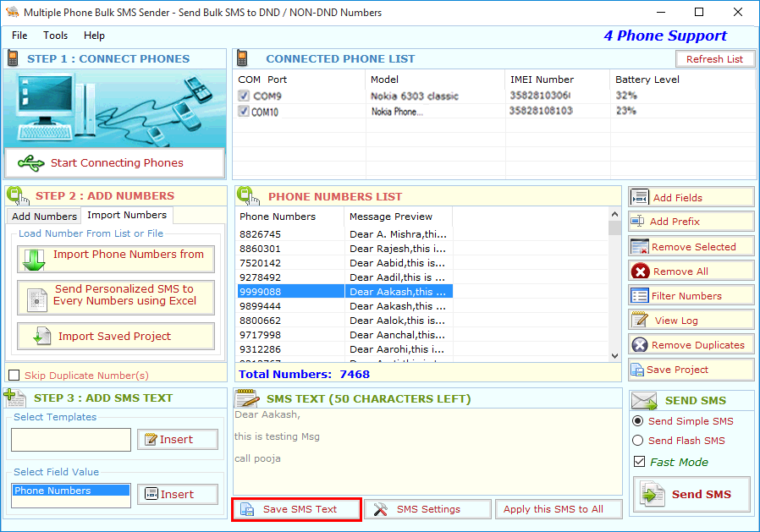The image size is (760, 532).
Task: Click the phone icon in Connected Phone List header
Action: 242,58
